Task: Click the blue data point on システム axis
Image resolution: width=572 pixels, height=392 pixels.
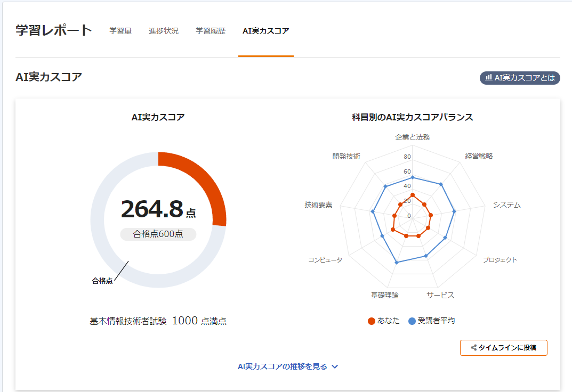Action: 454,211
